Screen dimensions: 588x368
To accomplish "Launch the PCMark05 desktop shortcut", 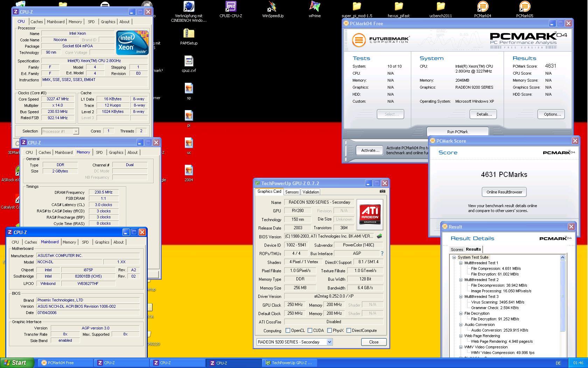I will point(525,10).
